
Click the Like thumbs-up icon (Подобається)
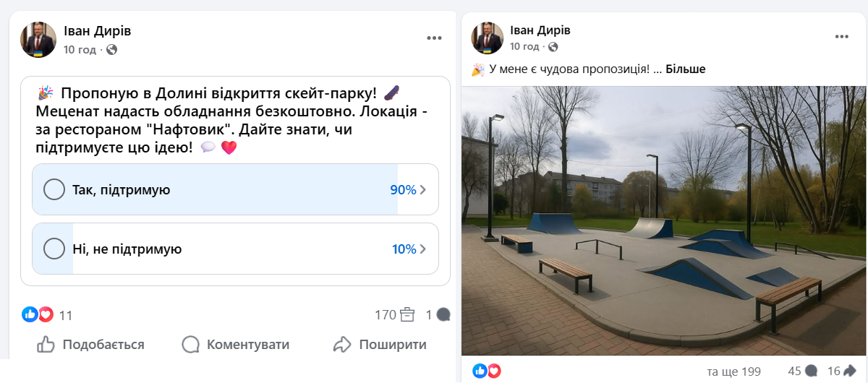pos(46,344)
